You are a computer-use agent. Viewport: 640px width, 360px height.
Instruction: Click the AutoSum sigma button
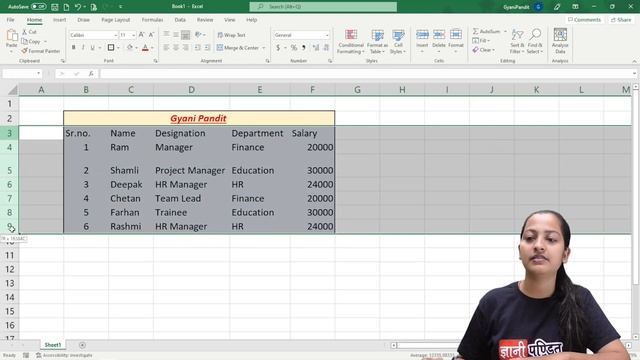pyautogui.click(x=486, y=31)
